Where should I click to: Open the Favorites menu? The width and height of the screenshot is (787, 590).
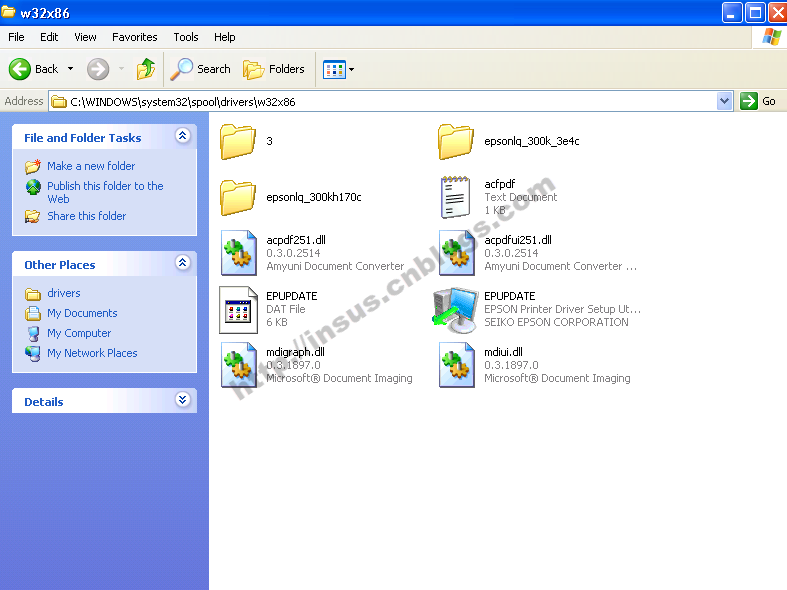point(135,37)
